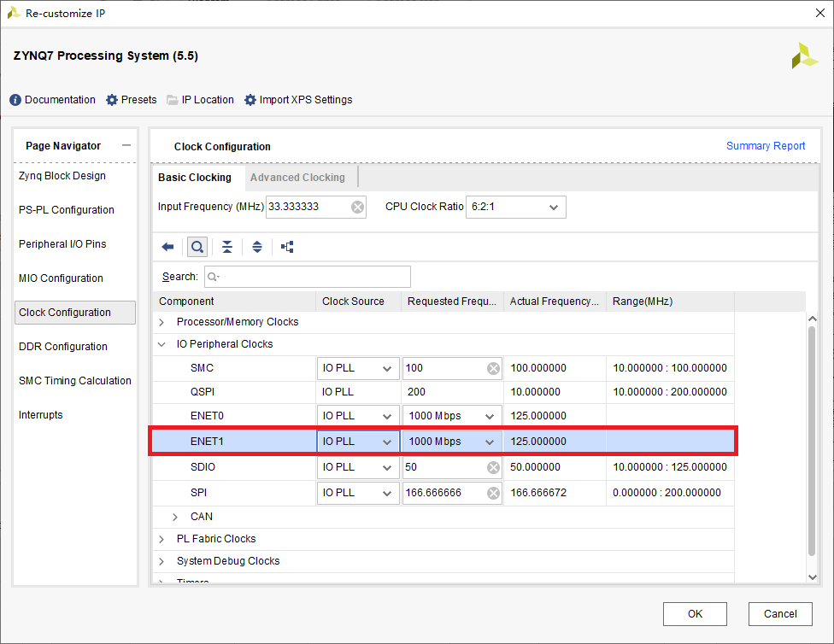The image size is (834, 644).
Task: Open the Summary Report link
Action: click(x=765, y=146)
